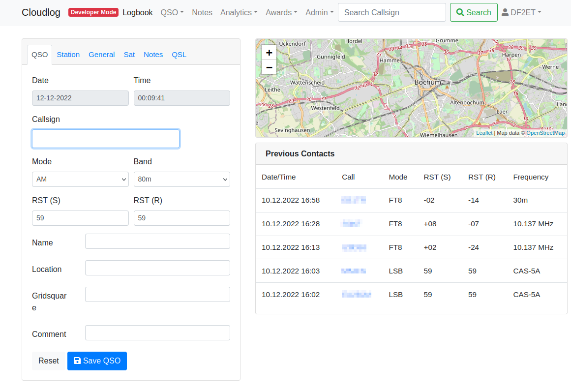Screen dimensions: 571x392
Task: Click the DF2ET user account icon
Action: tap(506, 12)
